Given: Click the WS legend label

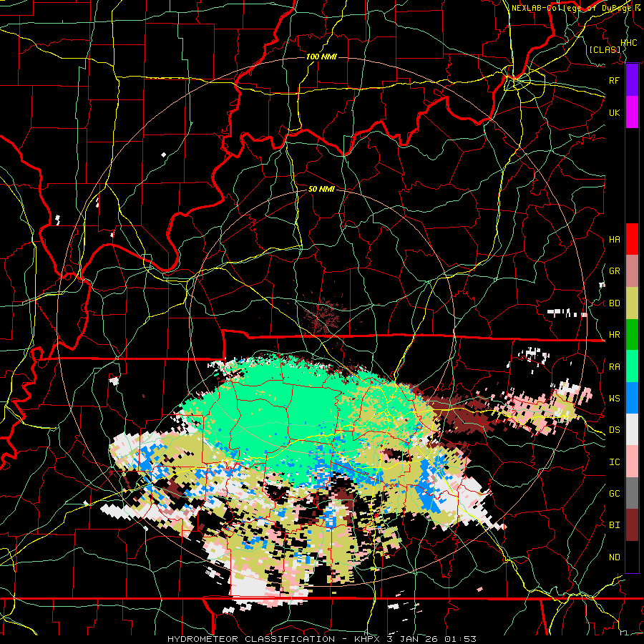Looking at the screenshot, I should point(615,399).
